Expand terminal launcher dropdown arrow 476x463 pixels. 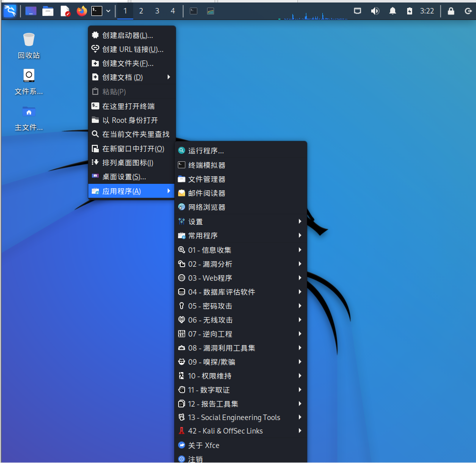click(x=108, y=11)
